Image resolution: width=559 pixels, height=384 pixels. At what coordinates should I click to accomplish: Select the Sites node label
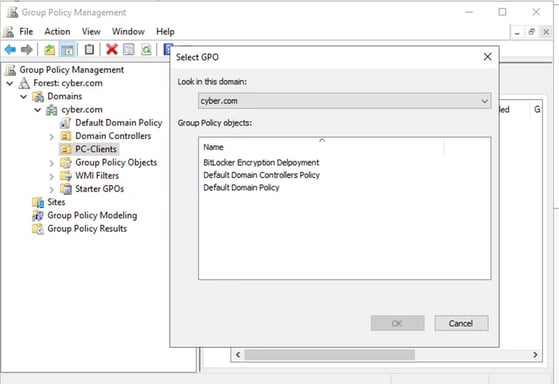pos(56,202)
